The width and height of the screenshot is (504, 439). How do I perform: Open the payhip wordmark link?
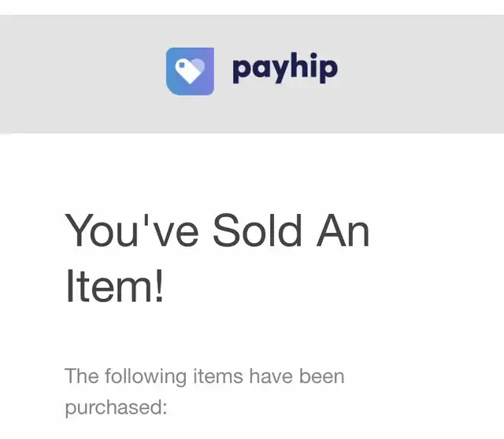tap(284, 70)
